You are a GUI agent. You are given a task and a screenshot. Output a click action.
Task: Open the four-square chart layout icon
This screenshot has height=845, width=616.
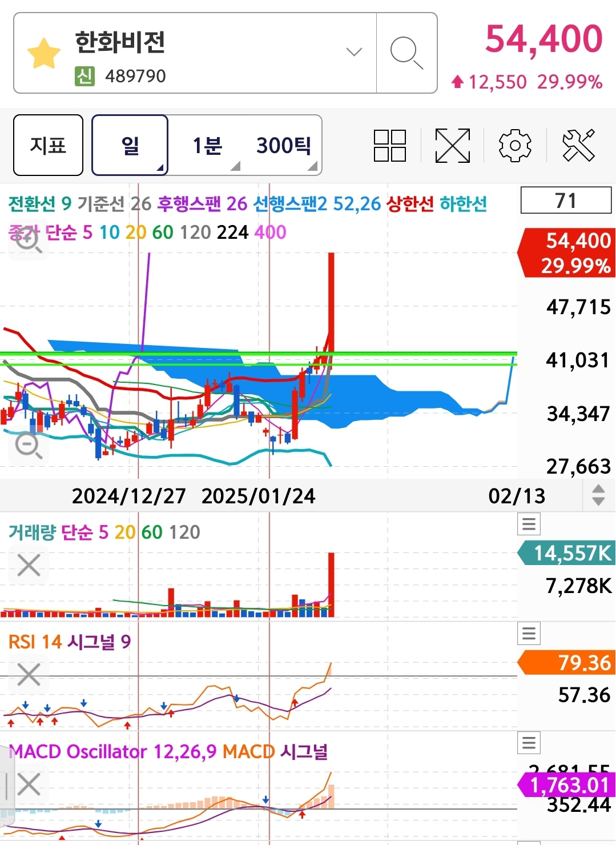(x=390, y=146)
